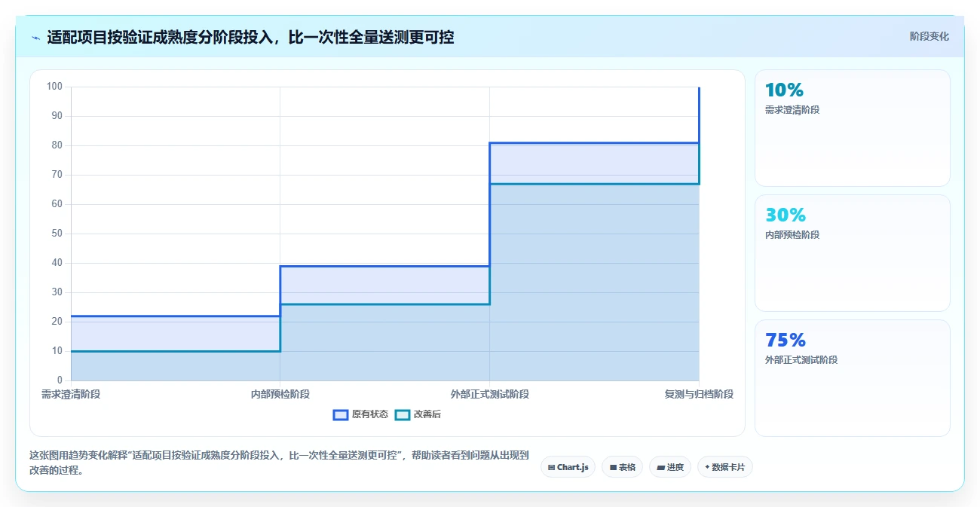
Task: Click the 表格 tag
Action: tap(622, 467)
